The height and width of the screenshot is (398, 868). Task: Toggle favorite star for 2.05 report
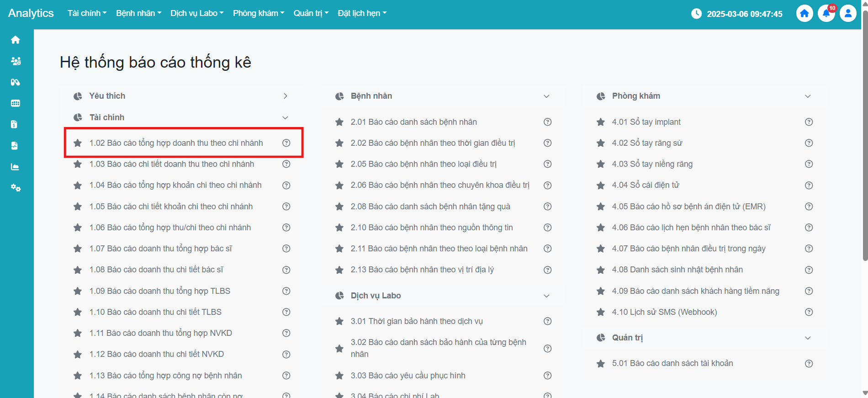point(339,164)
